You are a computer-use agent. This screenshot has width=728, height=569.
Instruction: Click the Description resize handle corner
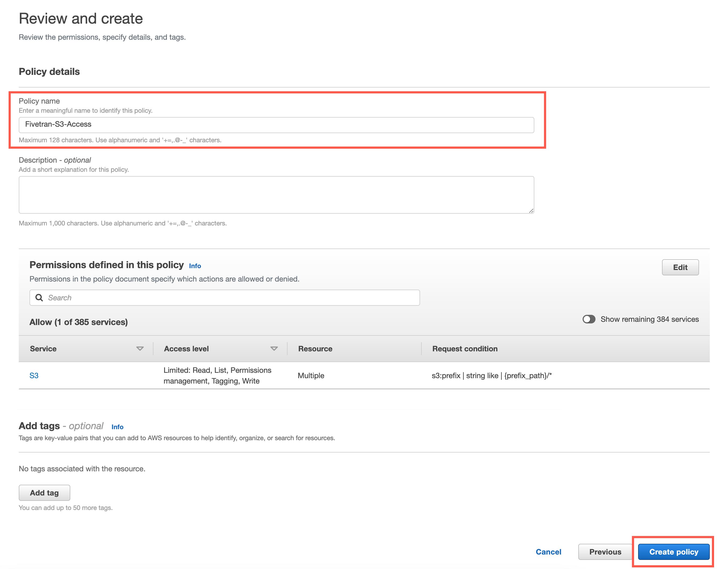pyautogui.click(x=531, y=210)
